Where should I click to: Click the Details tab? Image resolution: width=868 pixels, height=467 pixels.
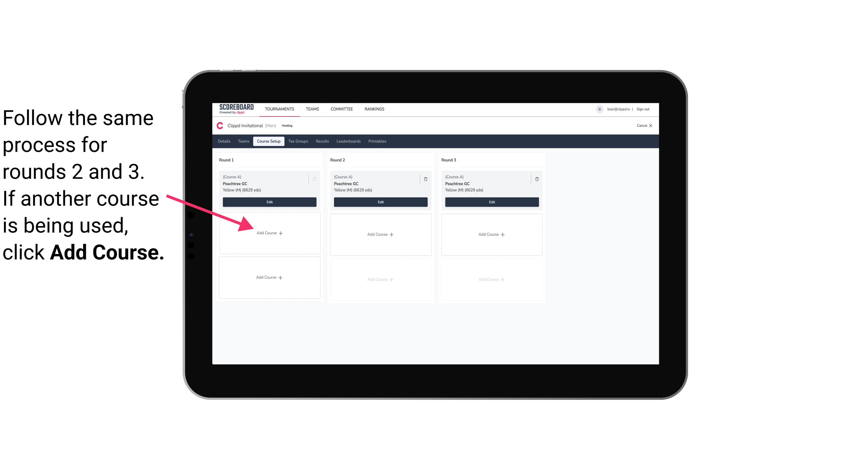tap(225, 142)
